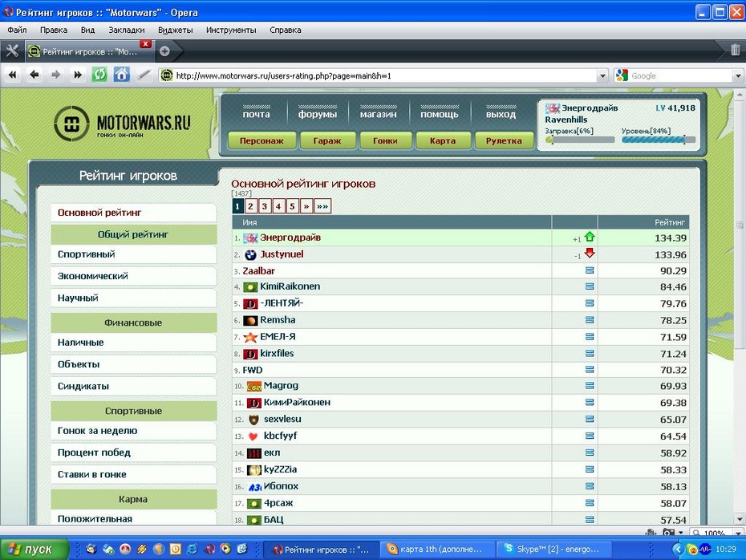Select Экономический rating in sidebar
Image resolution: width=746 pixels, height=560 pixels.
click(x=133, y=277)
